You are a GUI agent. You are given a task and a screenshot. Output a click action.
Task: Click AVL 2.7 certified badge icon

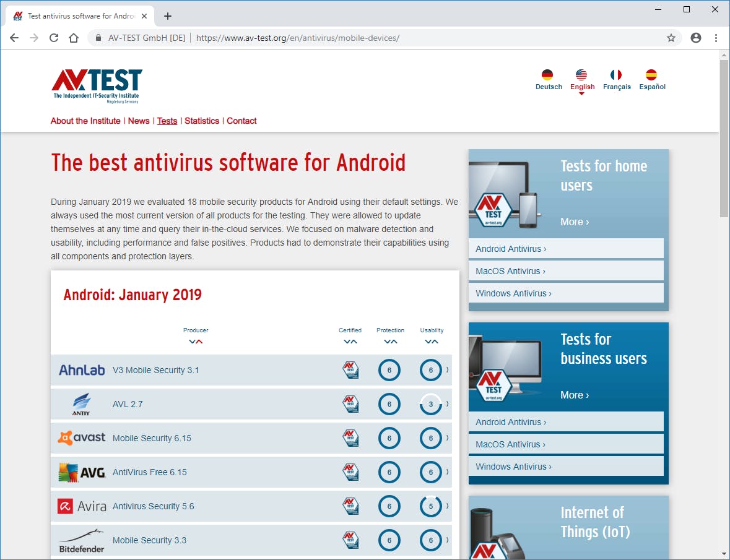pyautogui.click(x=350, y=404)
